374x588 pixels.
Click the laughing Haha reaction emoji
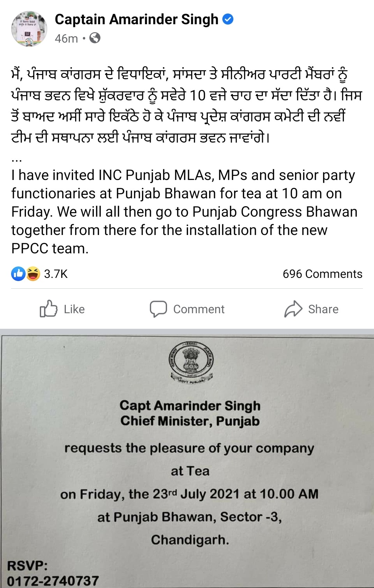33,274
